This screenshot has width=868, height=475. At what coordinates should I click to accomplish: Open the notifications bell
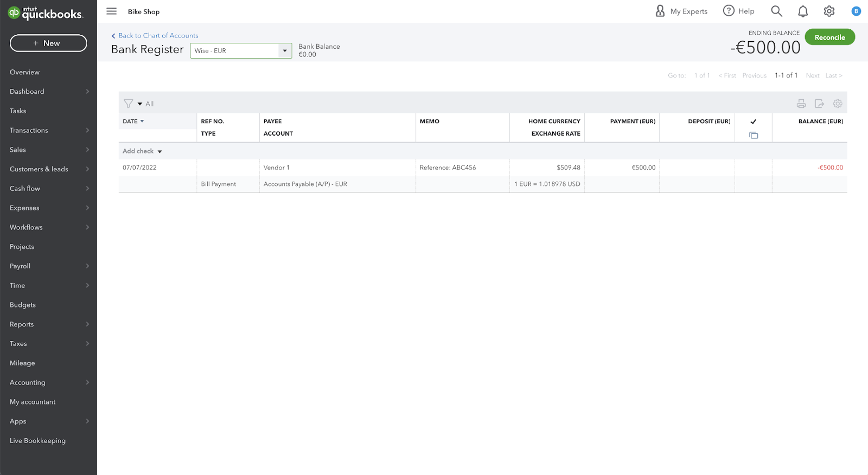[803, 11]
